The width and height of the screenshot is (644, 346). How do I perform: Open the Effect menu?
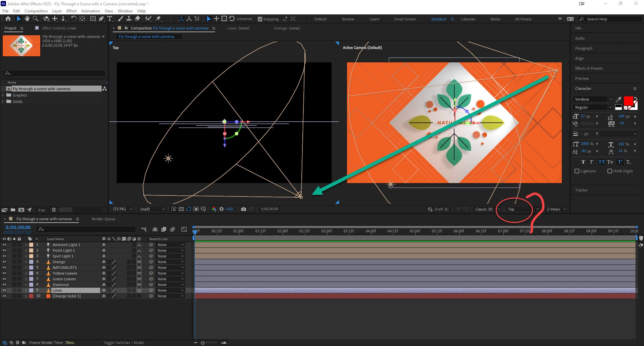(x=71, y=11)
